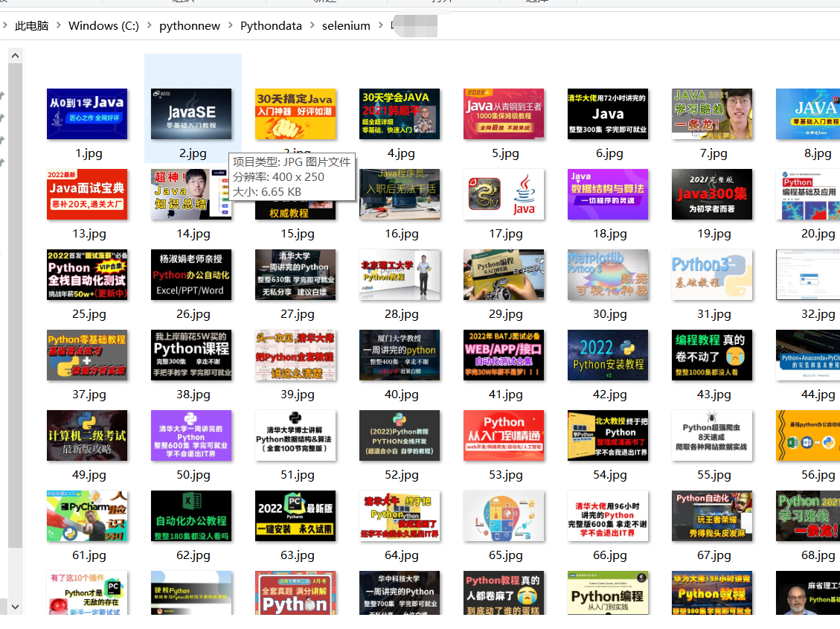Select the 55.jpg spider thumbnail
Image resolution: width=840 pixels, height=629 pixels.
click(712, 435)
